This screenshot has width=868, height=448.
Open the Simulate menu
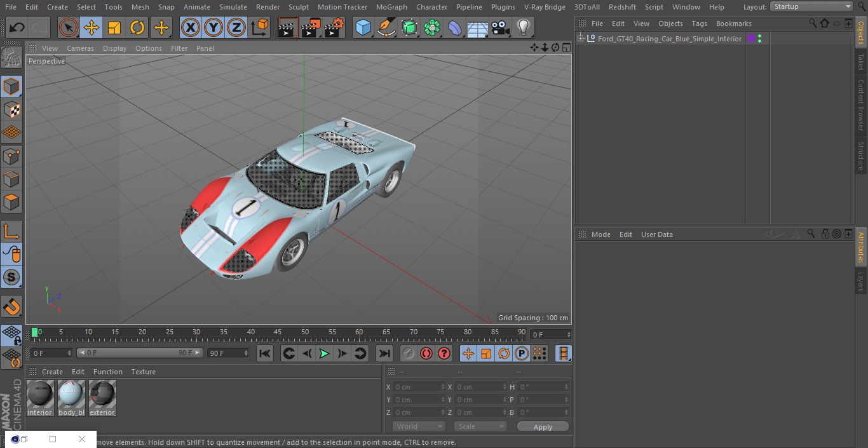pos(233,7)
